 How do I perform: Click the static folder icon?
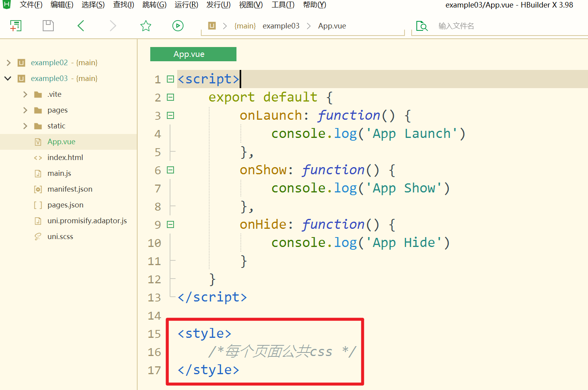point(38,126)
